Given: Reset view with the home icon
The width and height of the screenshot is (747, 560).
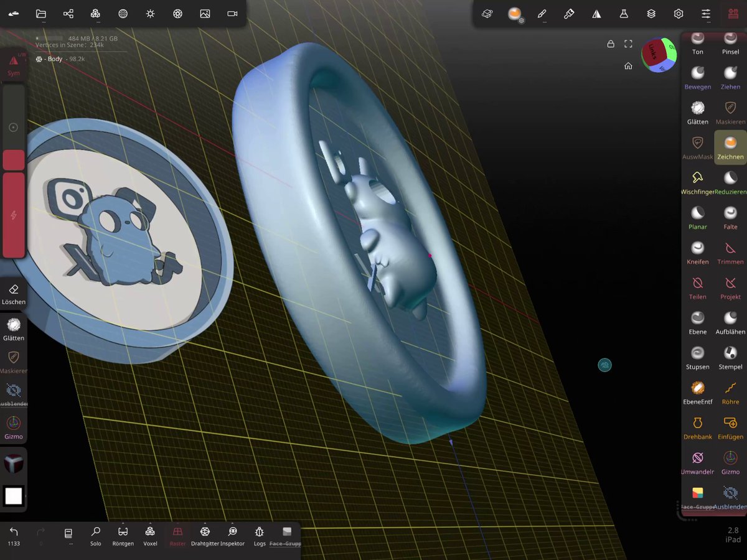Looking at the screenshot, I should [x=628, y=66].
